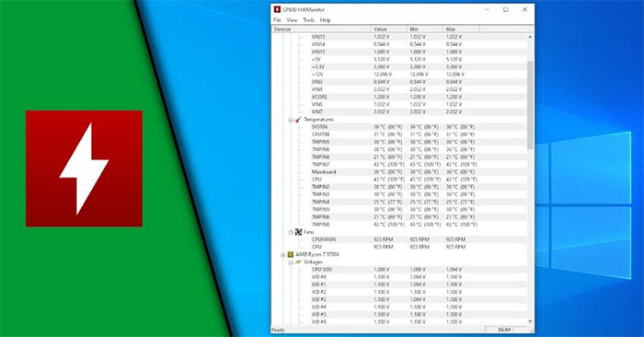Viewport: 644px width, 337px height.
Task: Click the vertical scrollbar thumb
Action: (530, 105)
